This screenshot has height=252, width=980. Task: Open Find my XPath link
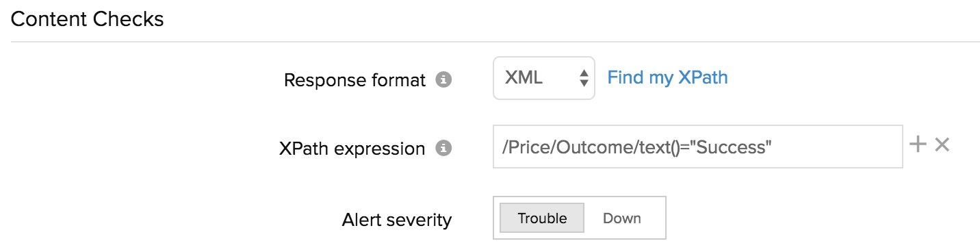coord(667,77)
